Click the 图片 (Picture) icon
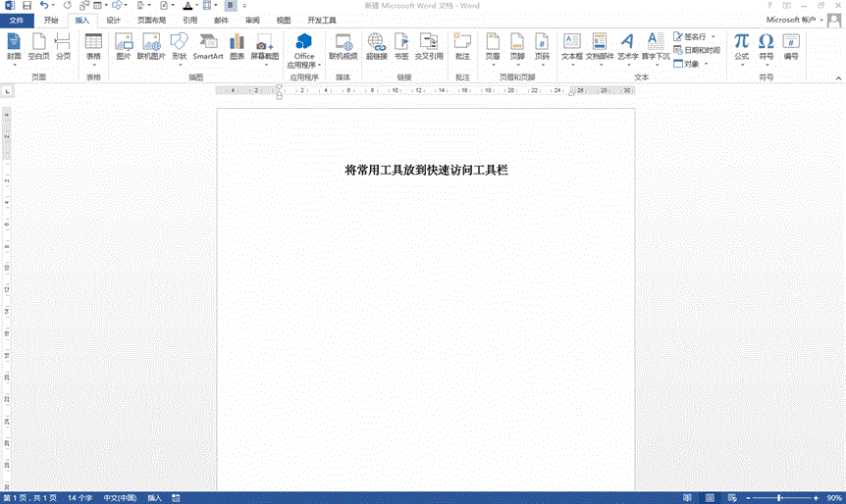This screenshot has height=504, width=846. click(x=123, y=46)
